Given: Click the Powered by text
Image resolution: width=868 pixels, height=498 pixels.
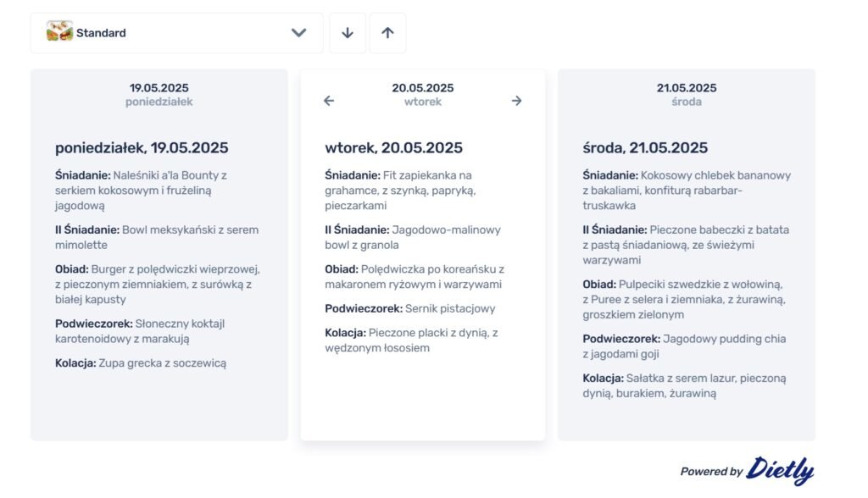Looking at the screenshot, I should pos(711,472).
